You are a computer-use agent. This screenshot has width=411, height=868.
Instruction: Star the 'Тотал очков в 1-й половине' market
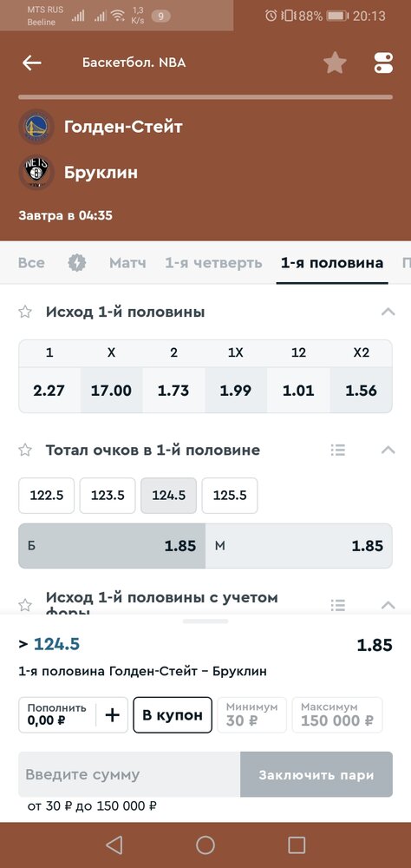coord(25,450)
